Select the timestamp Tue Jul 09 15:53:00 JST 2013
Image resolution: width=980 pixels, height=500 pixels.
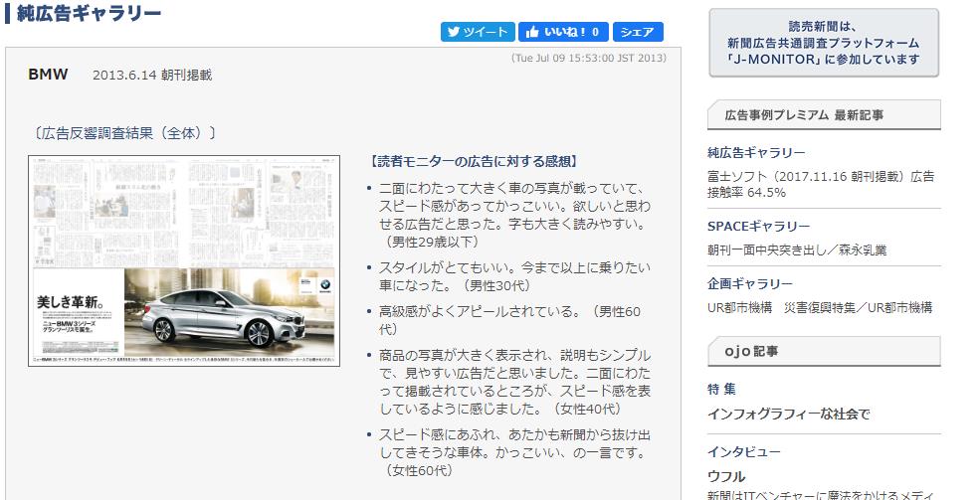point(589,58)
